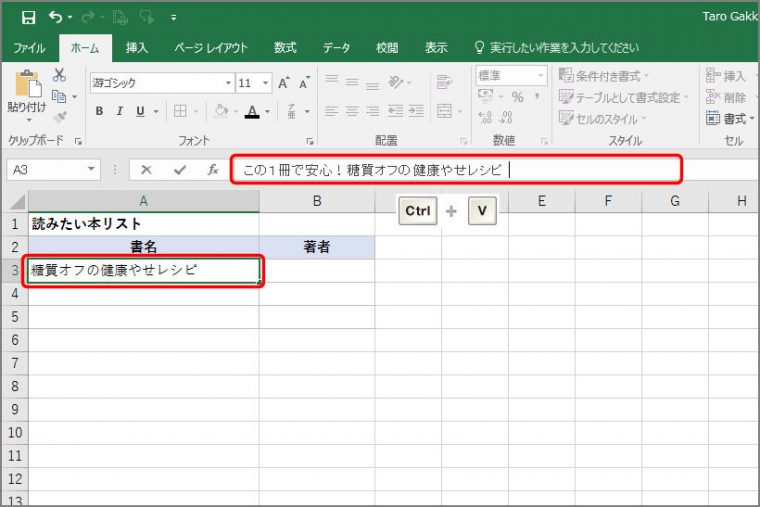Increase font size with large A icon
The height and width of the screenshot is (507, 760).
point(285,83)
